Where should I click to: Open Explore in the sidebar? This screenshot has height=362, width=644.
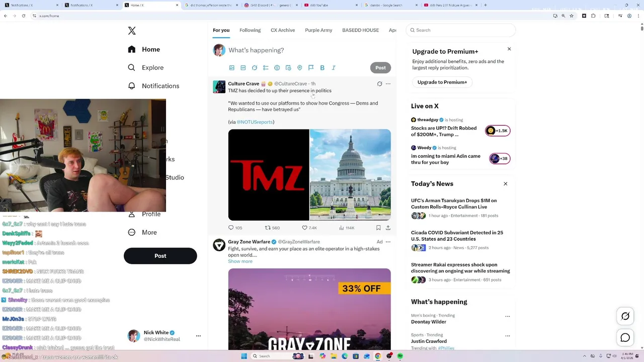[145, 67]
